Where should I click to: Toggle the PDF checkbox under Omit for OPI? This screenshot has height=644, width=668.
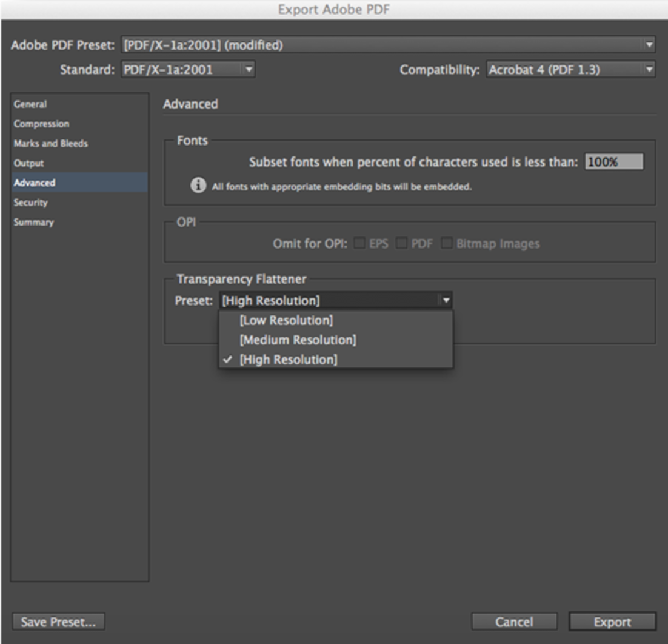point(401,243)
